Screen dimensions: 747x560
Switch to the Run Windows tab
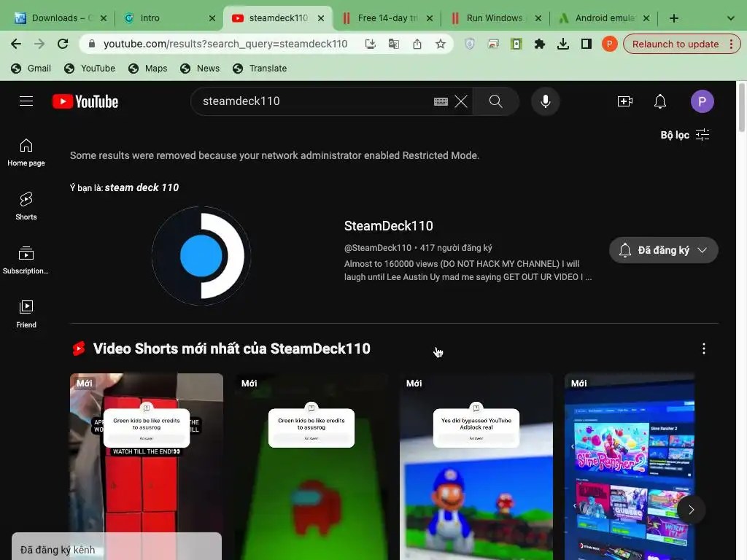(x=495, y=18)
